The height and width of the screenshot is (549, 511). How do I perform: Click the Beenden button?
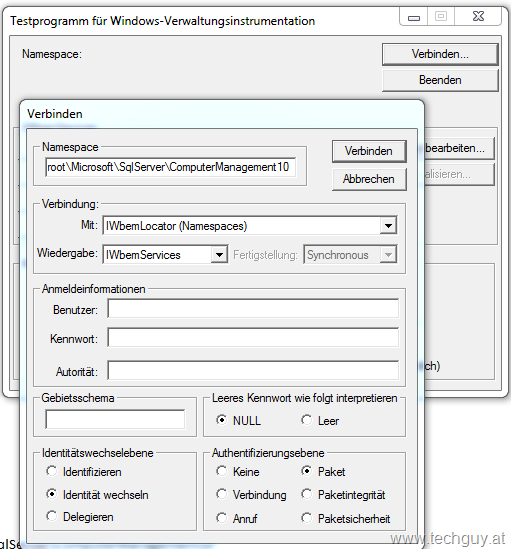pyautogui.click(x=440, y=80)
